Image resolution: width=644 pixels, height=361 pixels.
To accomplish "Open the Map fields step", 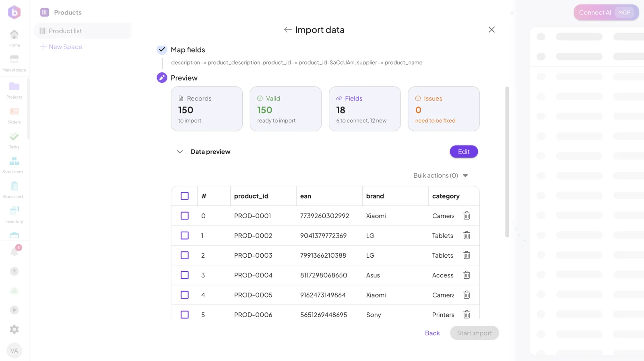I will 188,50.
